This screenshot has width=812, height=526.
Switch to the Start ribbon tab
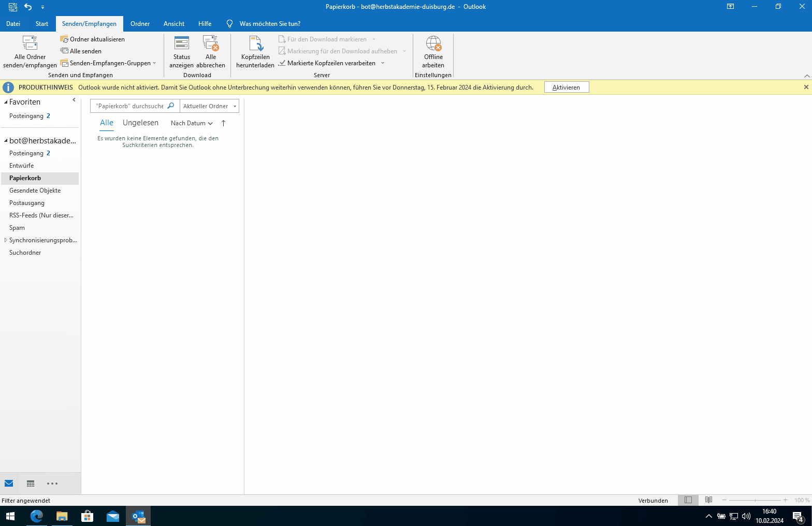pos(42,24)
